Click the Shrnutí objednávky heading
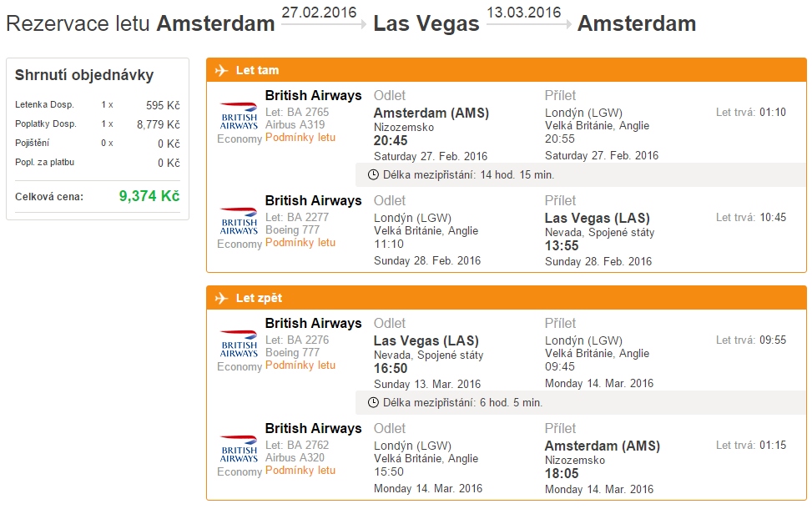 coord(84,75)
